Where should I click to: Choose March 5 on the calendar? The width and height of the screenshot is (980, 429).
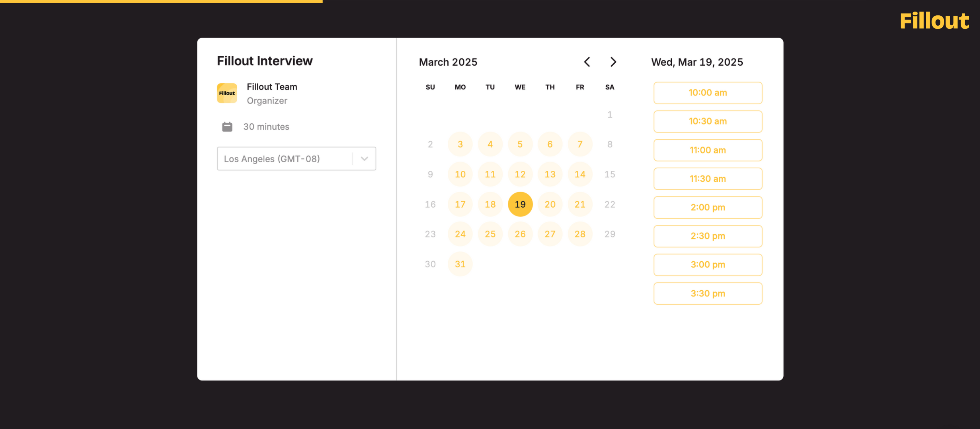[x=520, y=144]
